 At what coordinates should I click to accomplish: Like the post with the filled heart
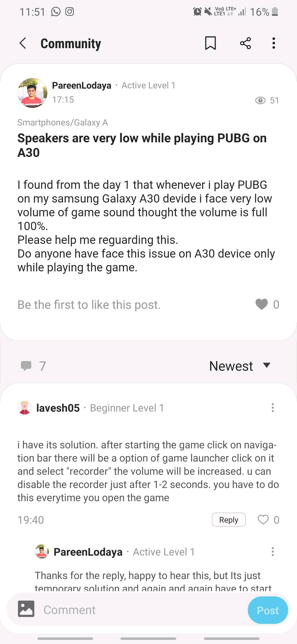point(262,304)
